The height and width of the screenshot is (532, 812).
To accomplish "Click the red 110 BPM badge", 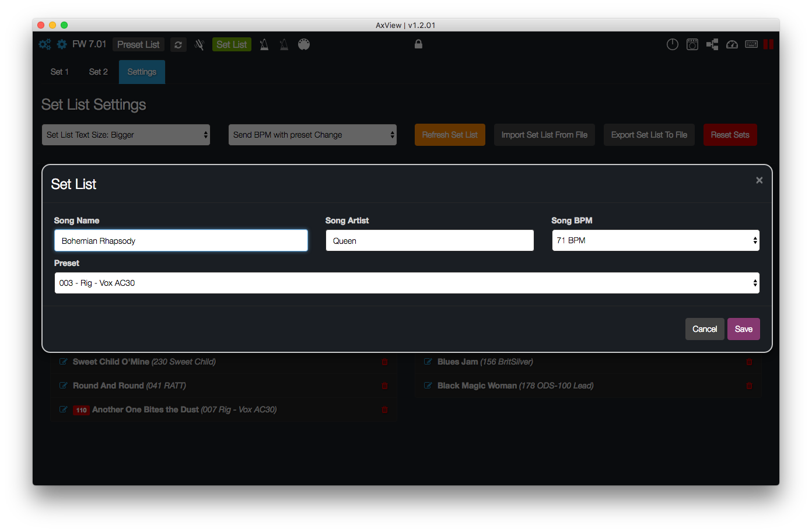I will (x=81, y=410).
